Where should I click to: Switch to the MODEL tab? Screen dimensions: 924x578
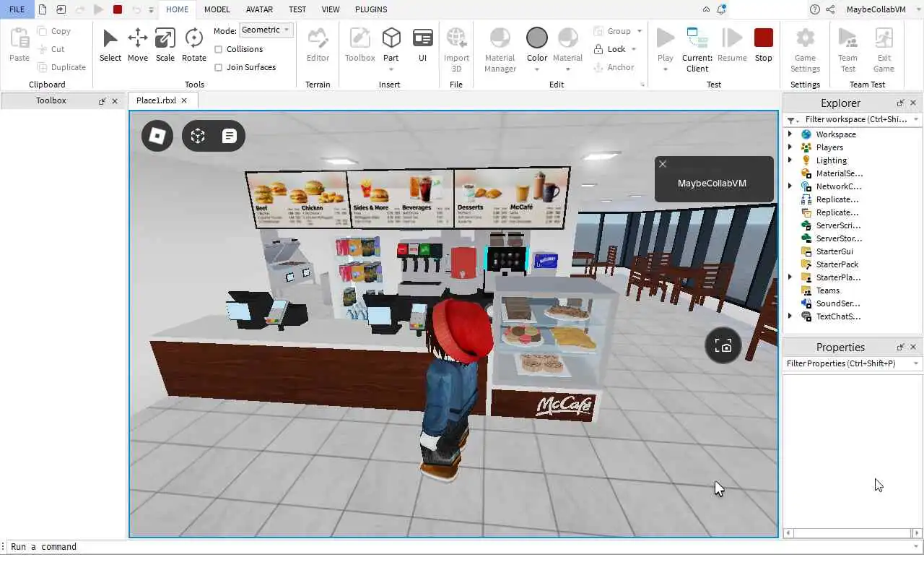(x=217, y=9)
